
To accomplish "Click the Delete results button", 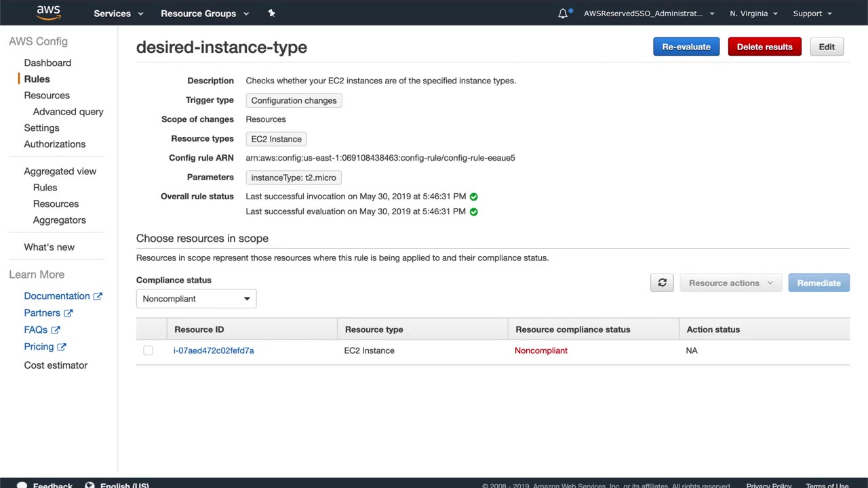I will 764,47.
